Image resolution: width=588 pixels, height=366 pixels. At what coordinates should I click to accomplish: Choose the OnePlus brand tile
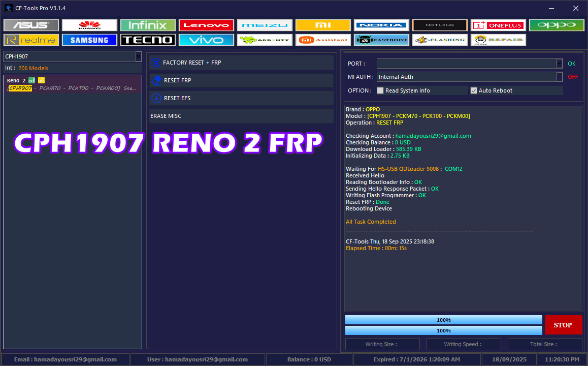coord(498,25)
